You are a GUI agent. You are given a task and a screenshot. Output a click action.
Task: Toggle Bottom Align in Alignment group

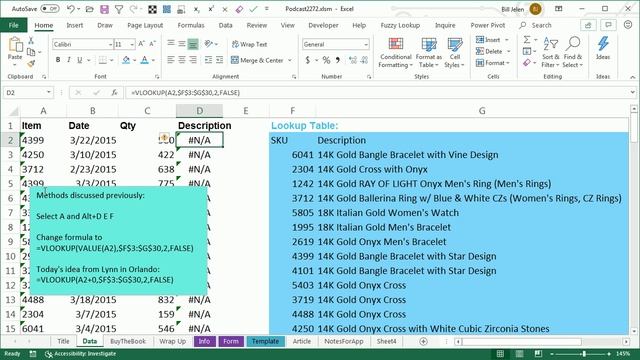pos(193,44)
